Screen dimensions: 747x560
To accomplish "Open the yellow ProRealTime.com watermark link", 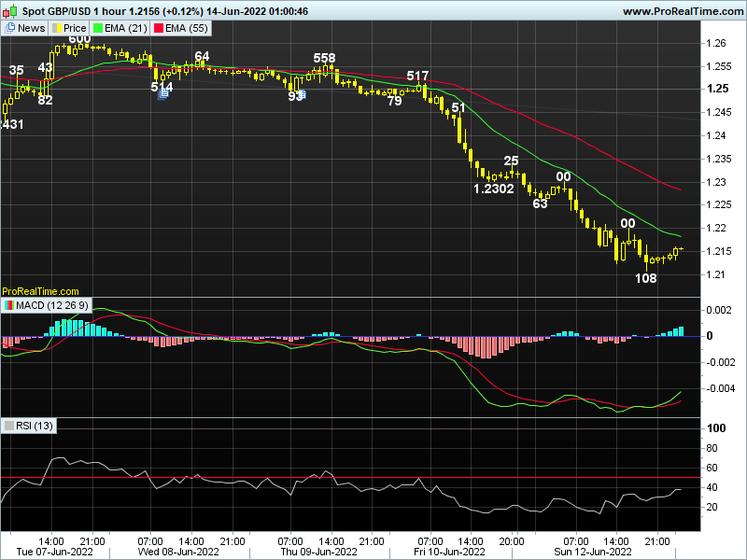I will (40, 292).
